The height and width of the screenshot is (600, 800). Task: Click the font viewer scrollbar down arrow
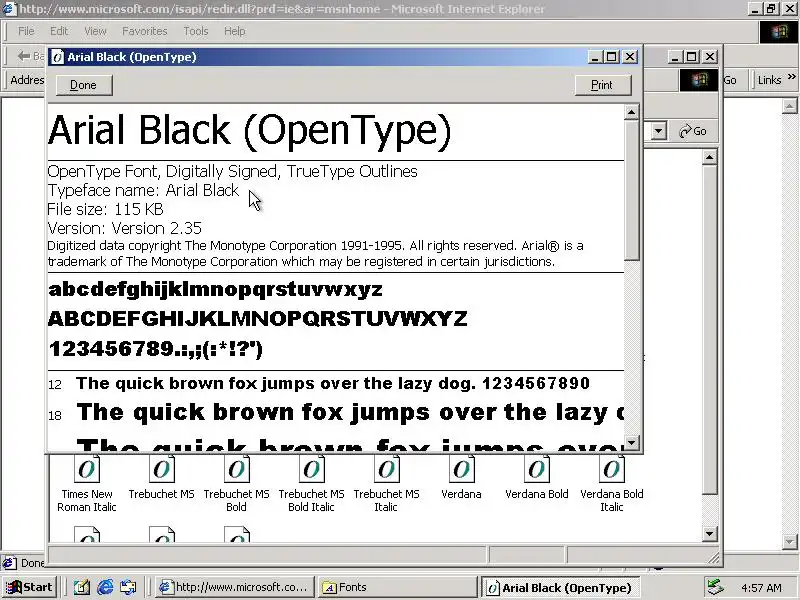(632, 442)
